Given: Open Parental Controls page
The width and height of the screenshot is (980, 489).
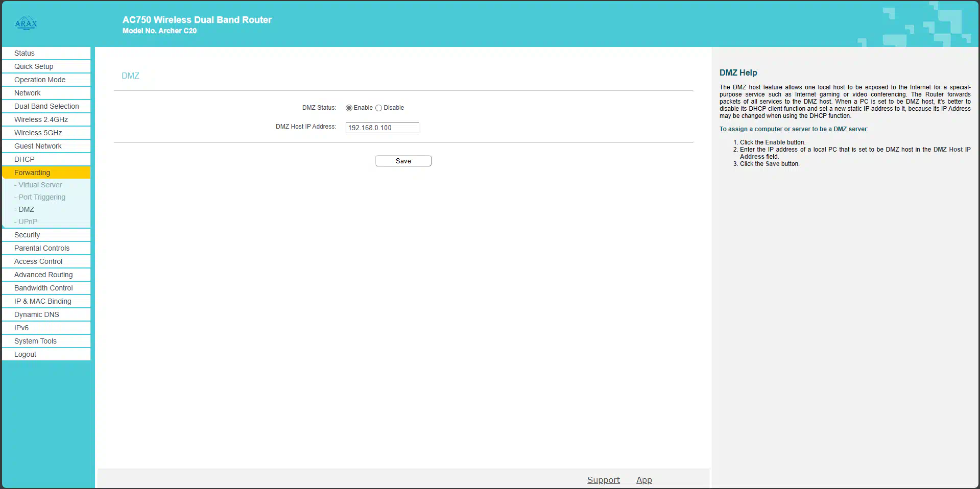Looking at the screenshot, I should tap(46, 248).
